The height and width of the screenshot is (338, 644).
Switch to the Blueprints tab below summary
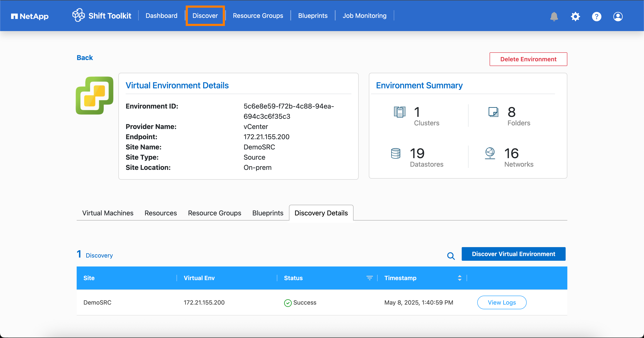268,213
